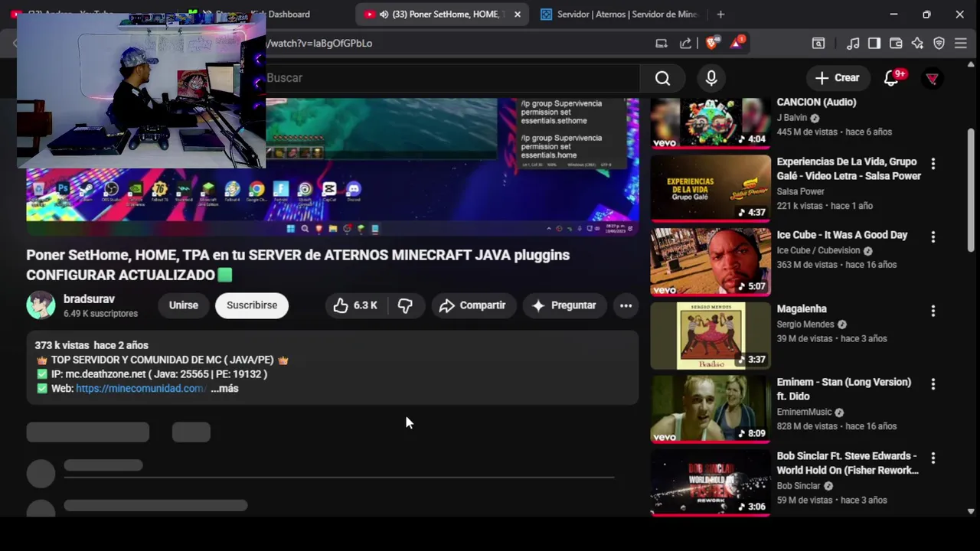Screen dimensions: 980x551
Task: Like the video with 6.3 K thumbs up
Action: 356,305
